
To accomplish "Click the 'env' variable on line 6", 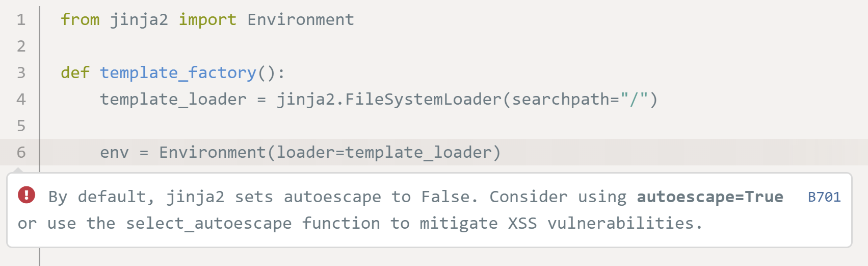I will coord(114,153).
